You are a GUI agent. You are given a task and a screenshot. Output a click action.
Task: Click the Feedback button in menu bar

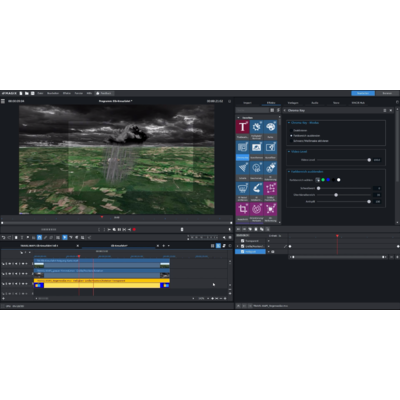point(104,93)
